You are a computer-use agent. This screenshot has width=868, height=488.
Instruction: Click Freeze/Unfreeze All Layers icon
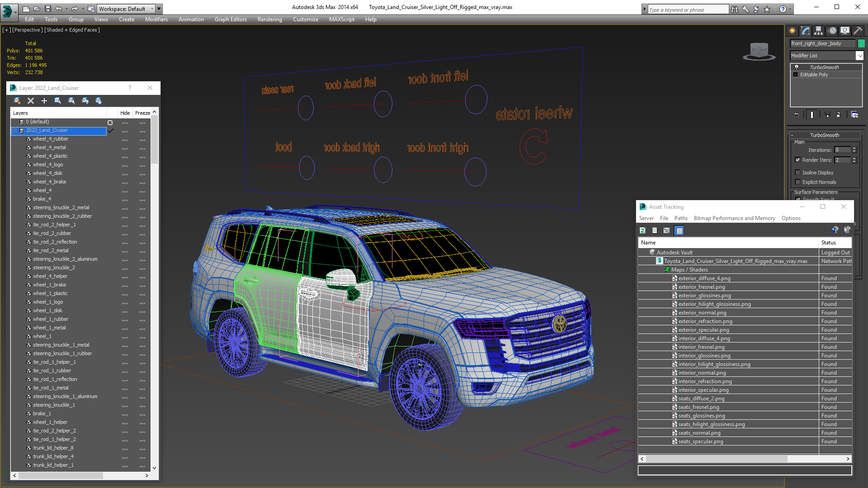point(99,101)
